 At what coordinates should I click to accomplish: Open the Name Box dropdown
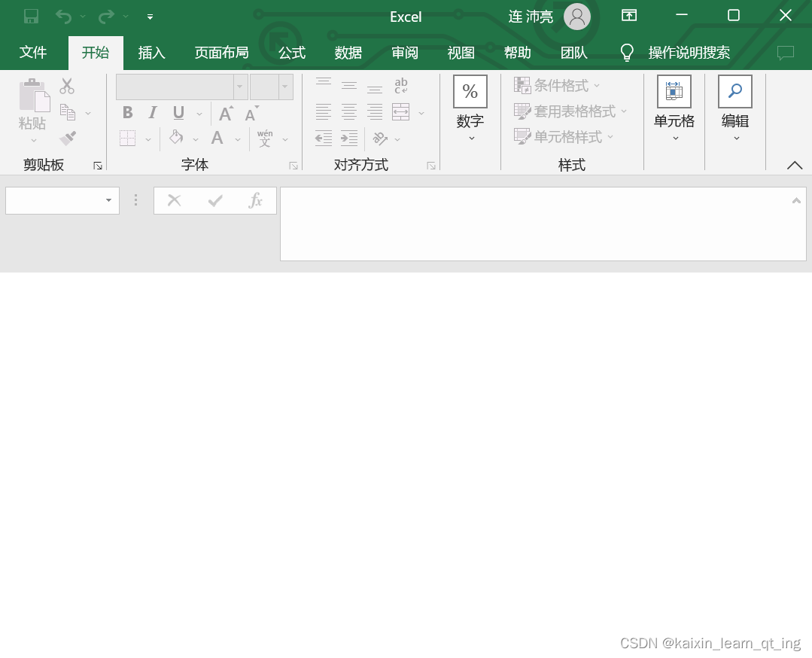point(108,200)
